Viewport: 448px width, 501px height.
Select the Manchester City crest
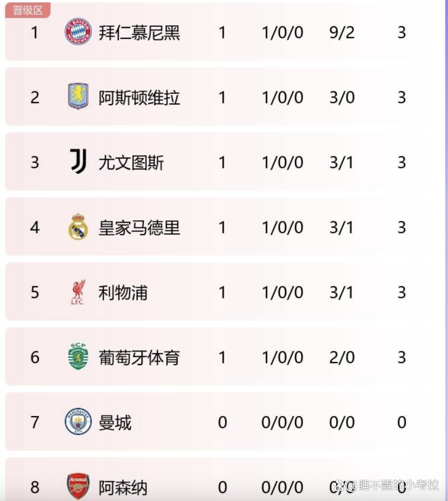point(78,421)
